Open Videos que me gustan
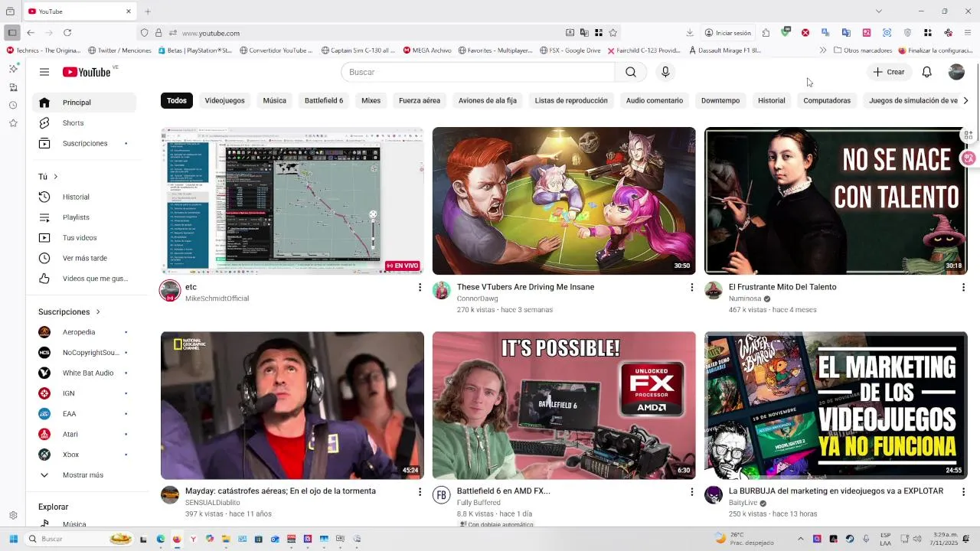Image resolution: width=980 pixels, height=551 pixels. pyautogui.click(x=84, y=279)
